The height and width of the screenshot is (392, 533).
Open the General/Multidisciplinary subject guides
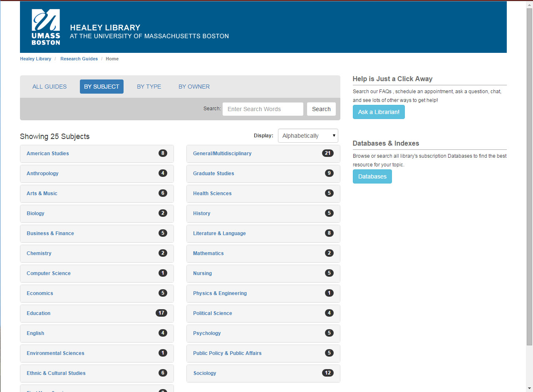coord(263,154)
